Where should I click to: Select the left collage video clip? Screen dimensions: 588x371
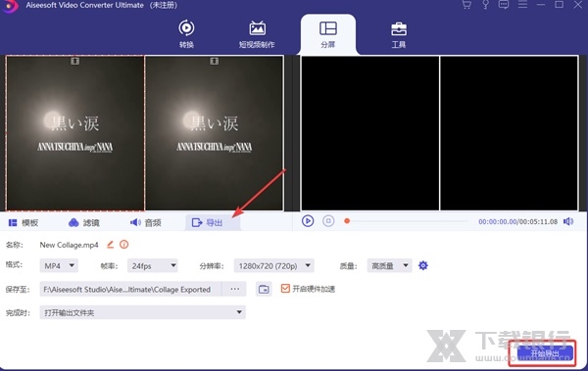75,133
